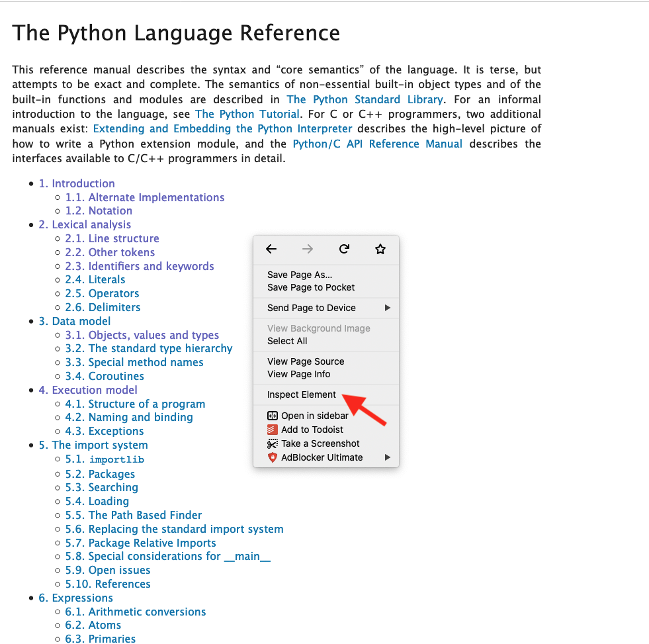Select the Send Page to Device entry
The width and height of the screenshot is (649, 644).
coord(311,308)
